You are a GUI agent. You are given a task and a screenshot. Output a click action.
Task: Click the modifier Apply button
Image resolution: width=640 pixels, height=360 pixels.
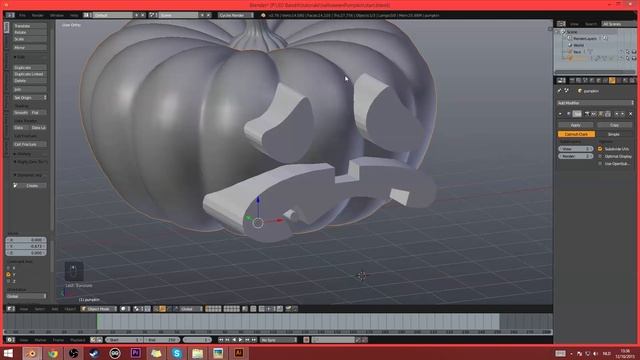(x=576, y=125)
